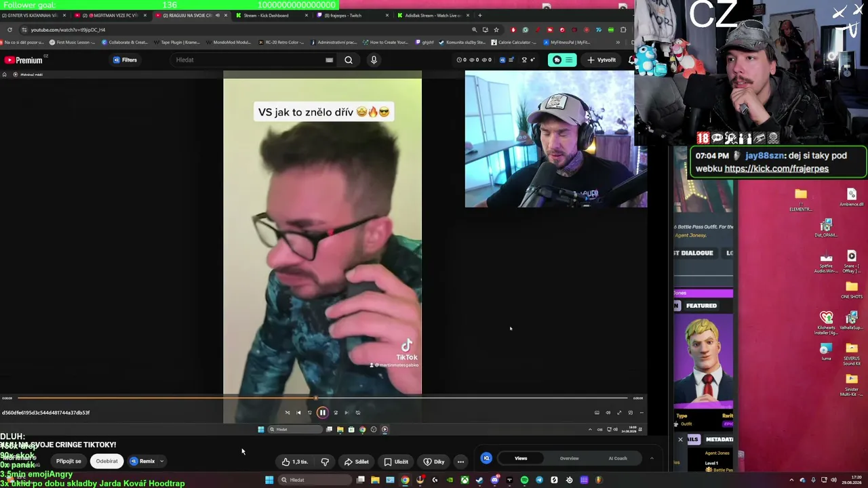The height and width of the screenshot is (488, 868).
Task: Open the G1NTER VS KATANNAH browser tab
Action: [x=33, y=16]
